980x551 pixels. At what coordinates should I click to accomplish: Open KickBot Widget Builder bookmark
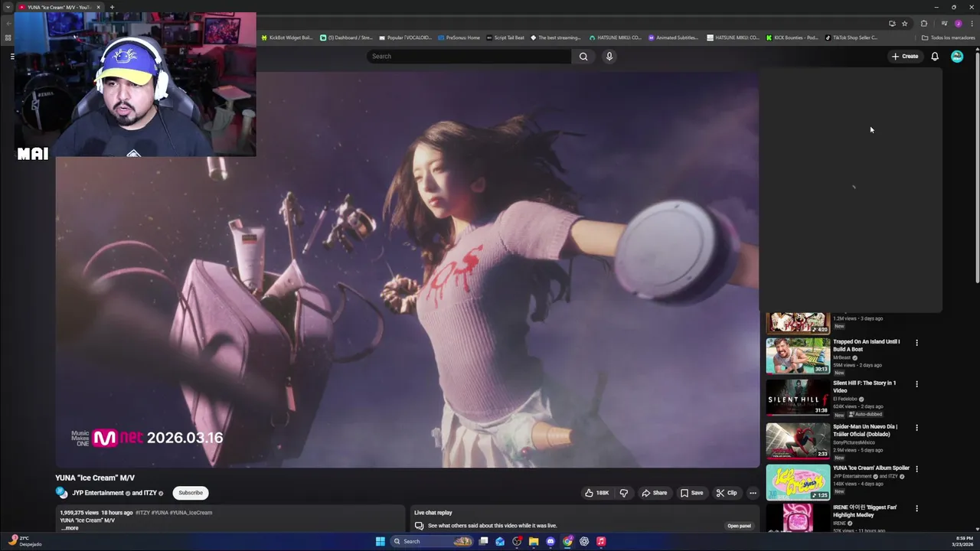pos(287,37)
